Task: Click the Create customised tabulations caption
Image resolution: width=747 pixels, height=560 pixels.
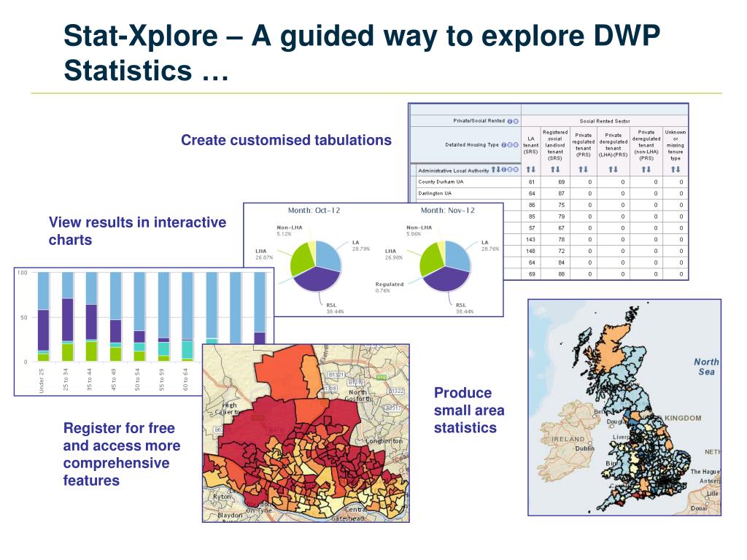Action: (286, 140)
